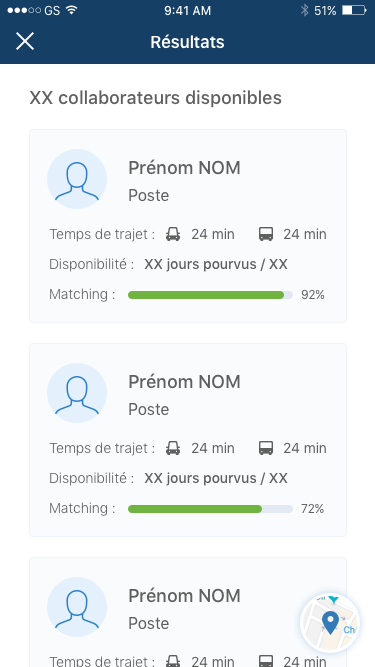Click car travel time icon in first card
Screen dimensions: 375x667
173,234
